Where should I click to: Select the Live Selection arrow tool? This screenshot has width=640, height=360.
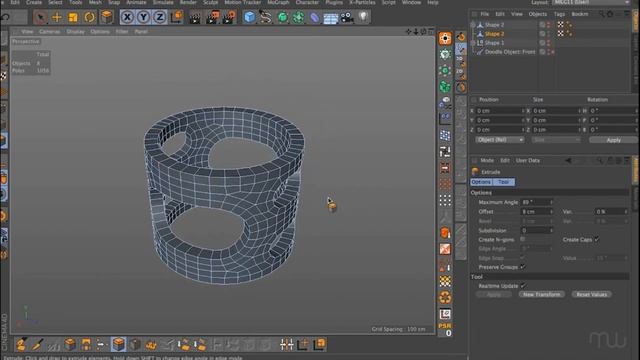40,17
